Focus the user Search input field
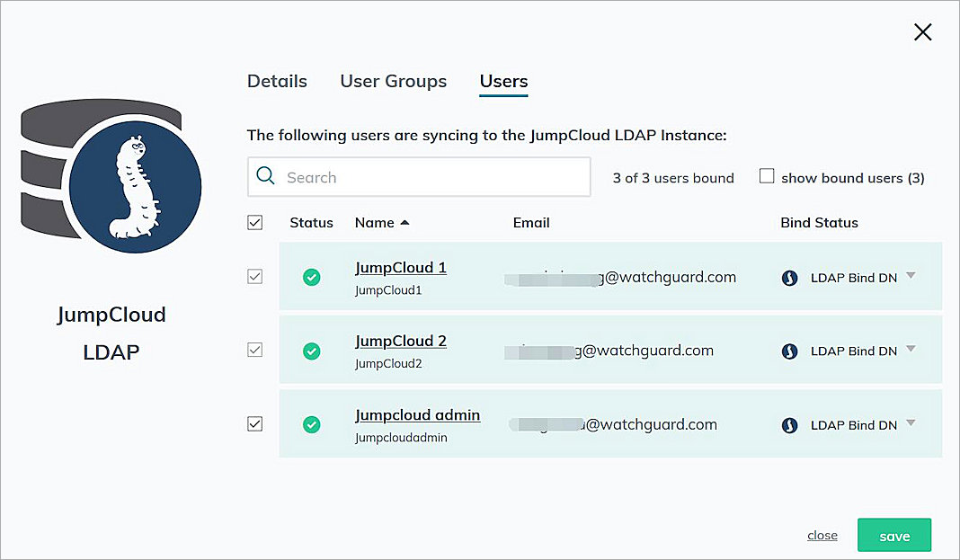This screenshot has width=960, height=560. point(431,177)
